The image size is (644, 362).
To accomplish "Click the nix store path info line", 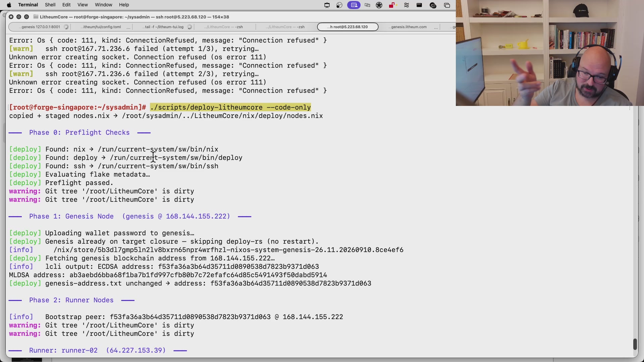I will [x=206, y=250].
